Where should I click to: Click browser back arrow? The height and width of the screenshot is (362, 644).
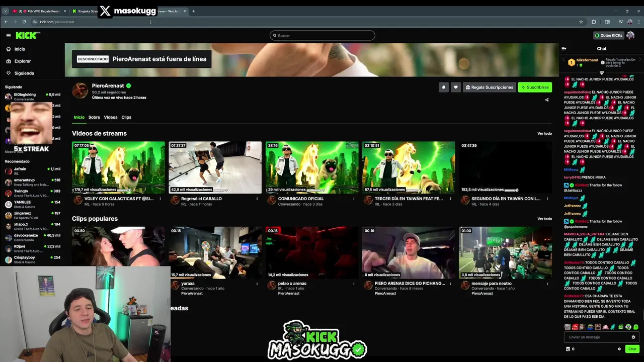[6, 22]
